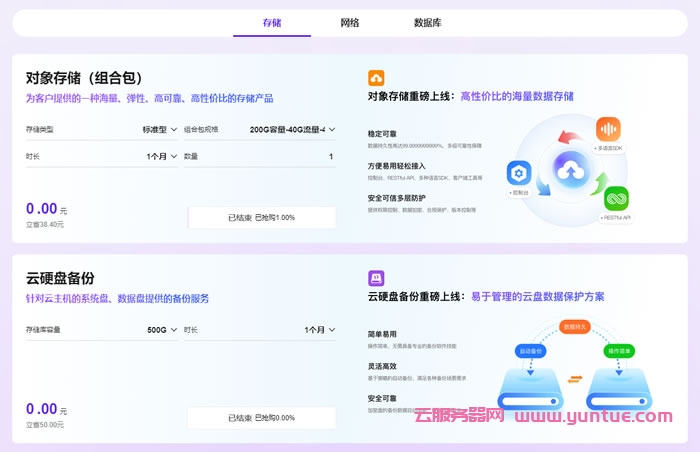This screenshot has width=700, height=452.
Task: Click the blue console hexagon icon
Action: pyautogui.click(x=519, y=172)
